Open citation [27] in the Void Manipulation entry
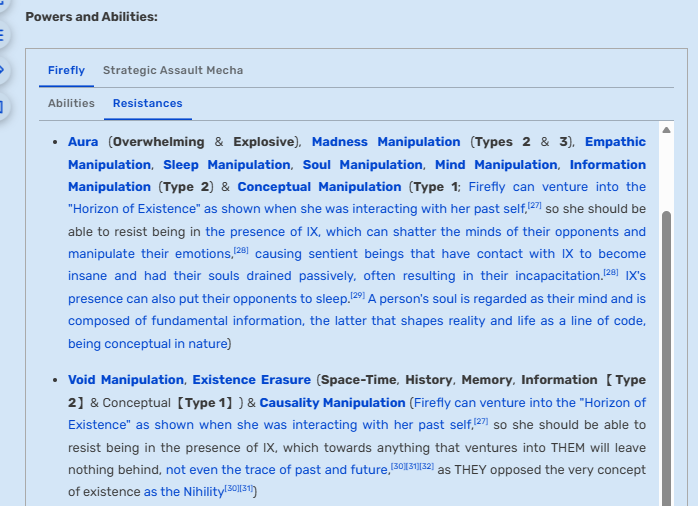 pos(481,421)
